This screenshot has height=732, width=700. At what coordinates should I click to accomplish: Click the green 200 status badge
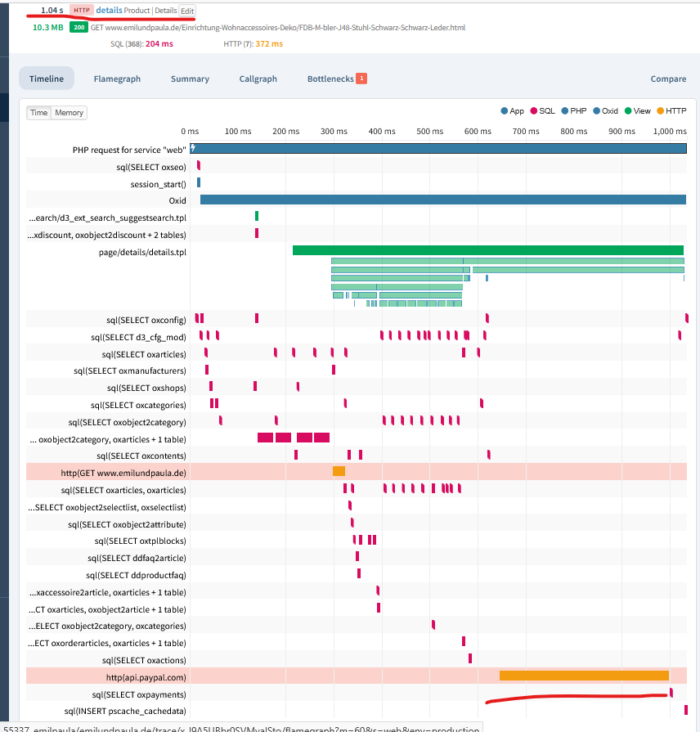click(x=79, y=27)
